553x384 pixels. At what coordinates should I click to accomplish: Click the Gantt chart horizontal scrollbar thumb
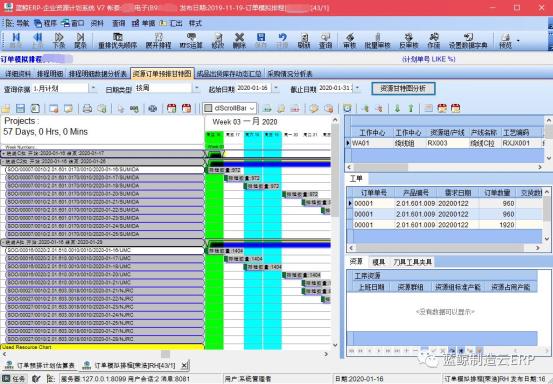[165, 354]
